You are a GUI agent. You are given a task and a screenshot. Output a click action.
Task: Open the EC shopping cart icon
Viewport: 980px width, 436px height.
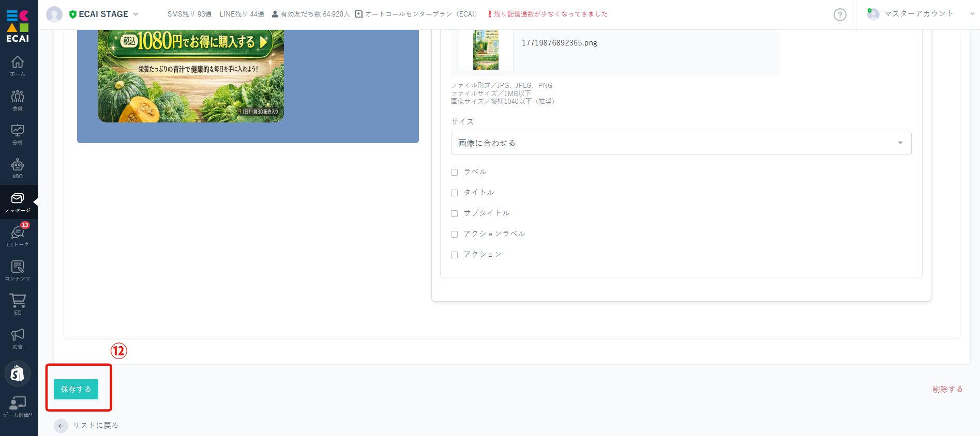pos(18,304)
